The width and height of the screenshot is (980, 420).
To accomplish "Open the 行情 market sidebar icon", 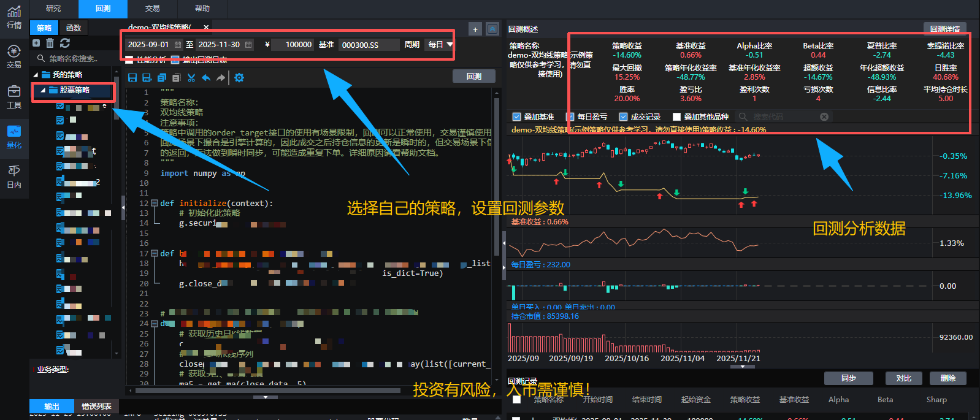I will pyautogui.click(x=14, y=18).
